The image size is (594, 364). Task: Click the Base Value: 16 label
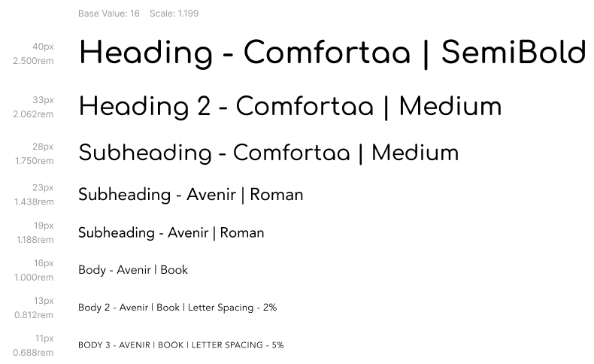click(x=109, y=14)
